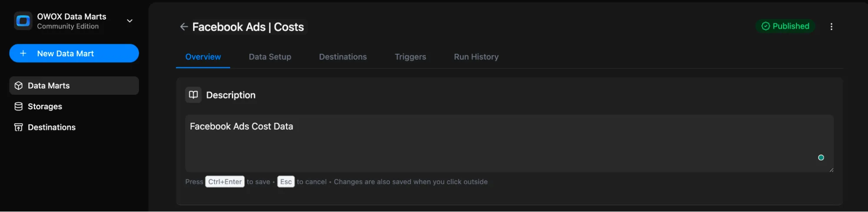Create a New Data Mart

74,53
